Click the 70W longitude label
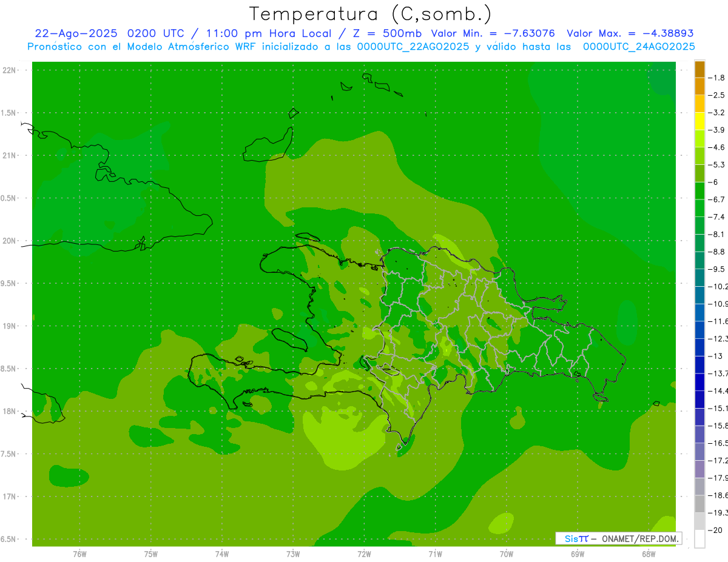Viewport: 728px width, 562px height. tap(506, 554)
